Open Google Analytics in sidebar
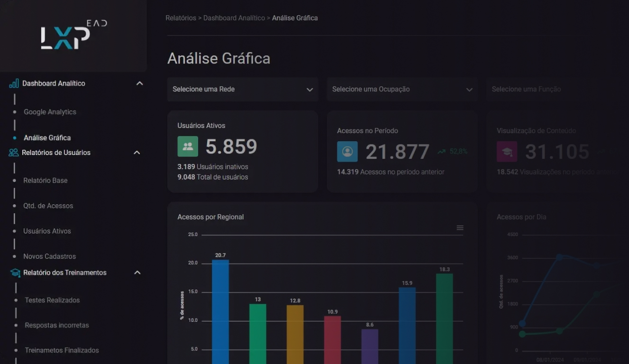The height and width of the screenshot is (364, 629). pos(50,112)
